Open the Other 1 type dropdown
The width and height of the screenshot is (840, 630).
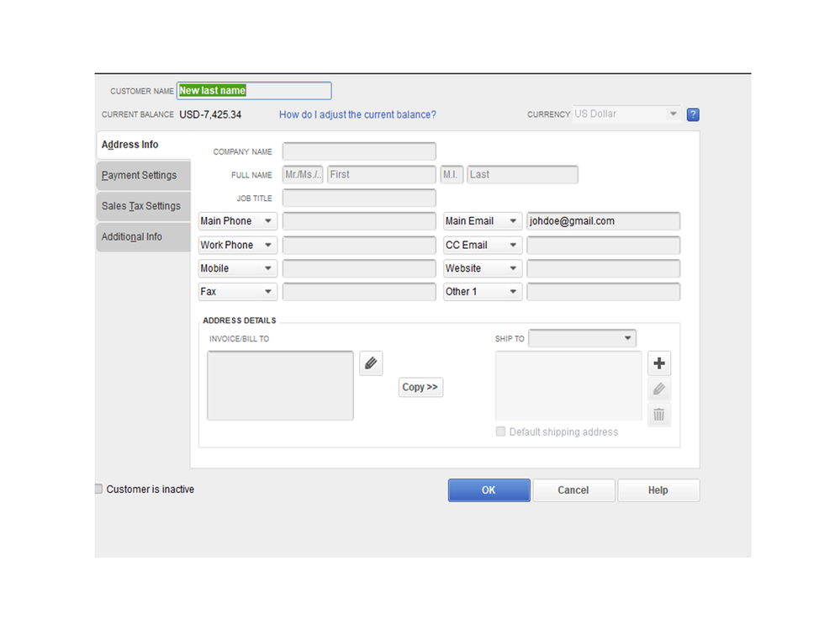[483, 291]
